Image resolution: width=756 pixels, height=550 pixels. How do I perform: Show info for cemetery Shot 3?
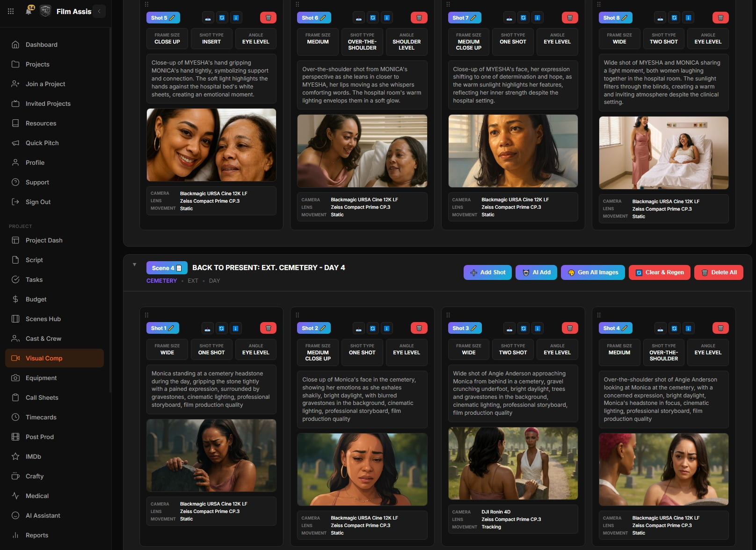538,329
